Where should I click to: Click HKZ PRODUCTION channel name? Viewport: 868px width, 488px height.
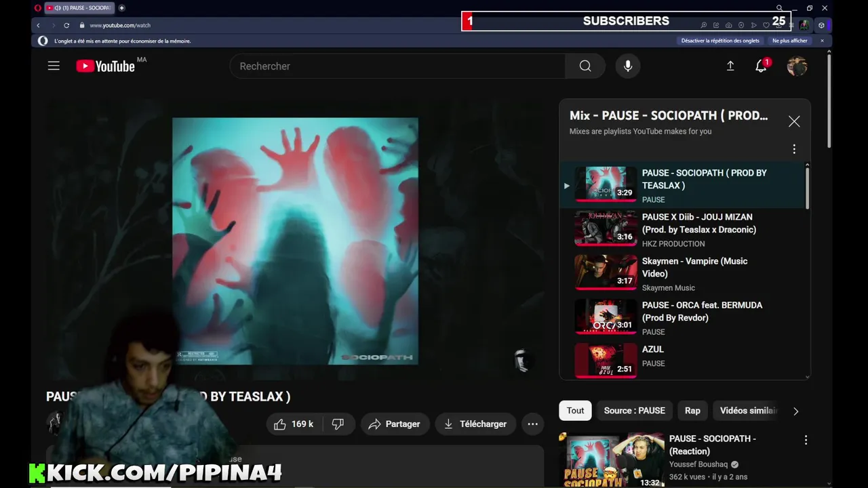(673, 244)
